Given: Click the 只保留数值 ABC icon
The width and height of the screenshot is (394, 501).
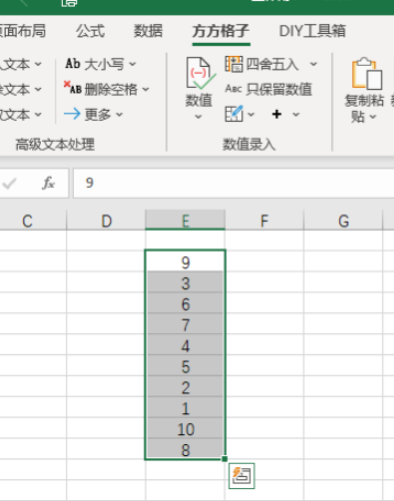Looking at the screenshot, I should point(233,89).
